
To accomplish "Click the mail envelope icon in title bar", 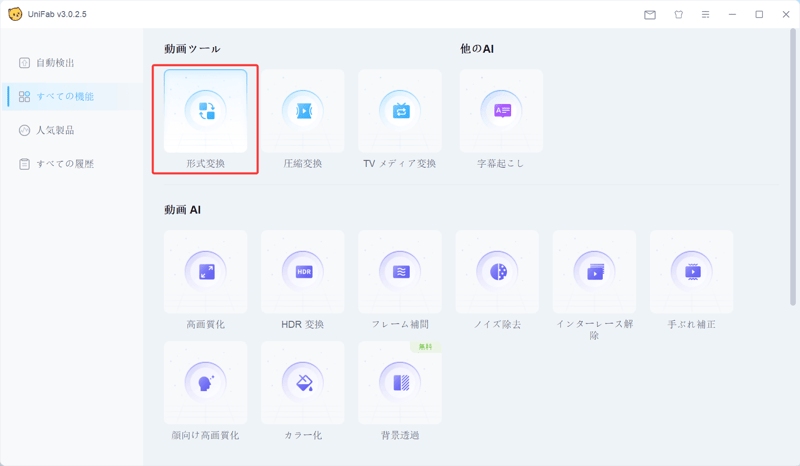I will (650, 15).
